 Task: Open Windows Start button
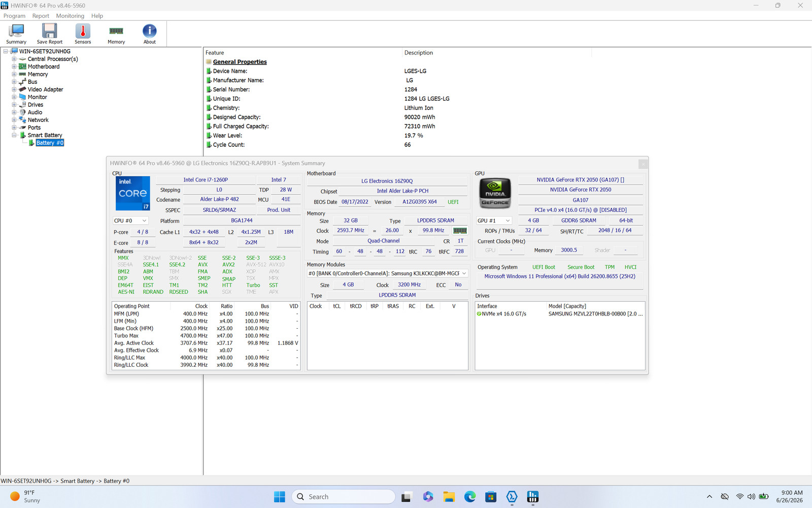click(280, 497)
